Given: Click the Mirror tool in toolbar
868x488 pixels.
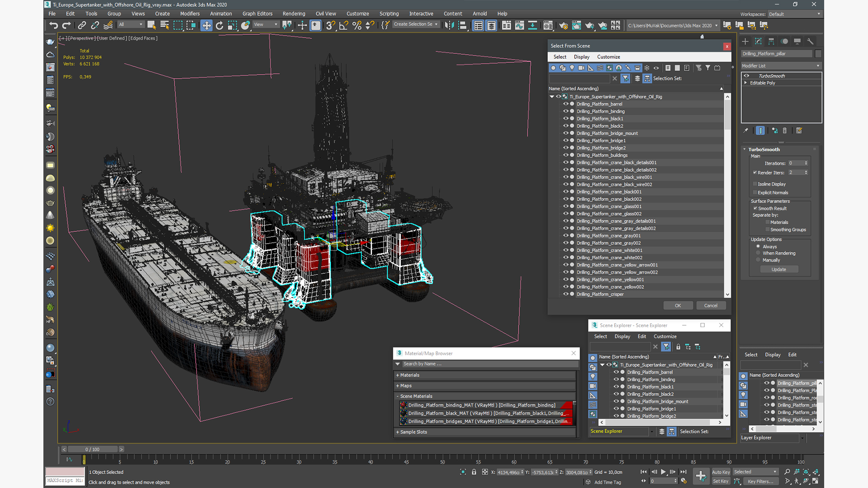Looking at the screenshot, I should 449,25.
